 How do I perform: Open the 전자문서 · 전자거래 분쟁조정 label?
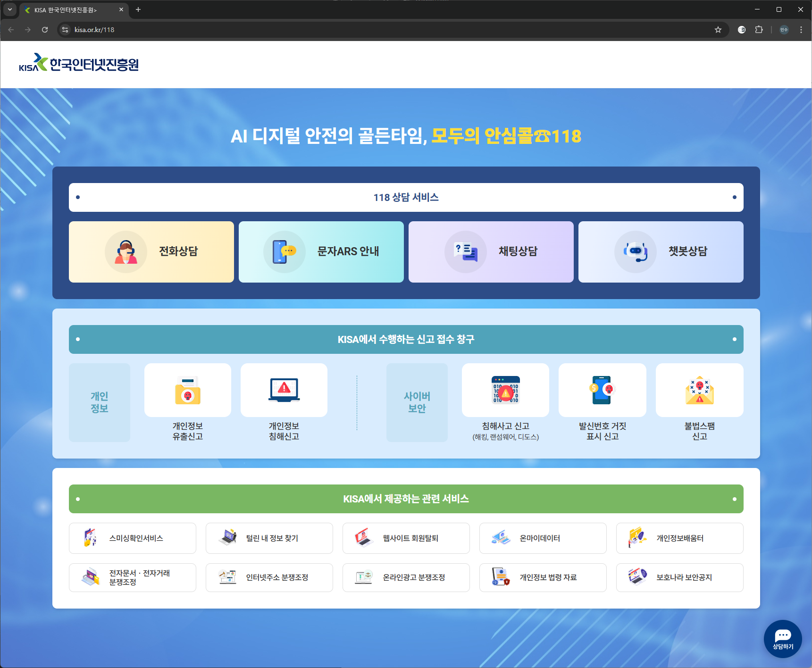pyautogui.click(x=140, y=577)
